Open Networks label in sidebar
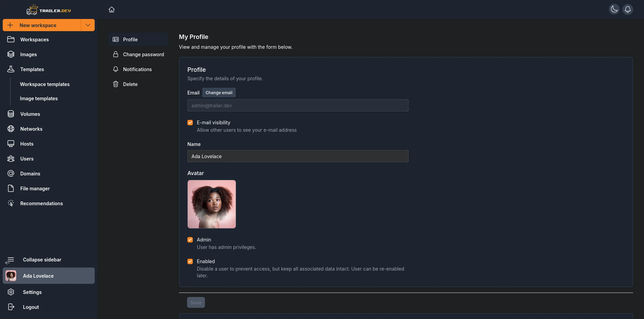Viewport: 644px width, 319px height. (x=31, y=129)
